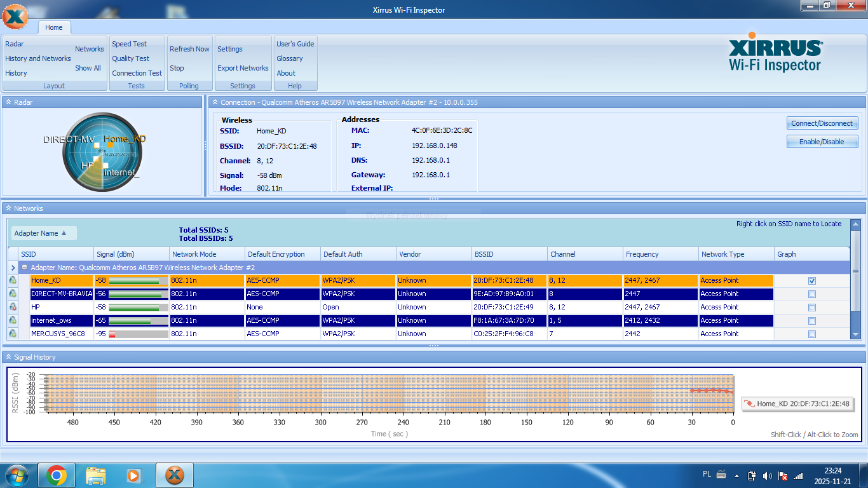Collapse the Radar panel chevron
The height and width of the screenshot is (488, 868).
tap(8, 102)
